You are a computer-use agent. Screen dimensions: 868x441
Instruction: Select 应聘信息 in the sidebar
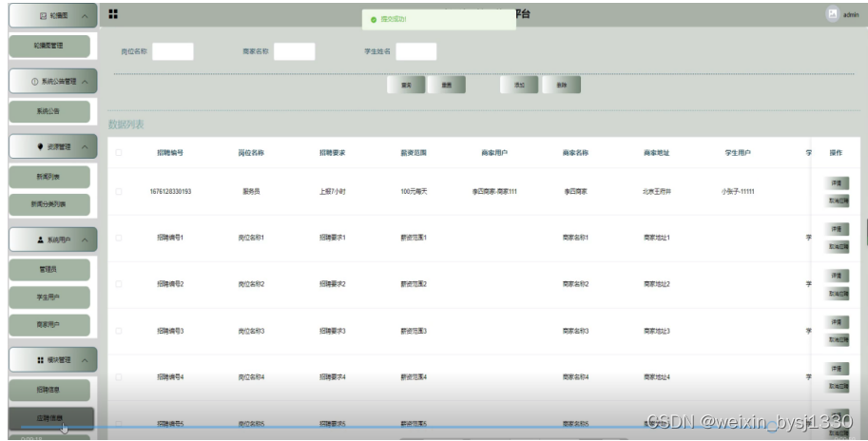coord(50,418)
